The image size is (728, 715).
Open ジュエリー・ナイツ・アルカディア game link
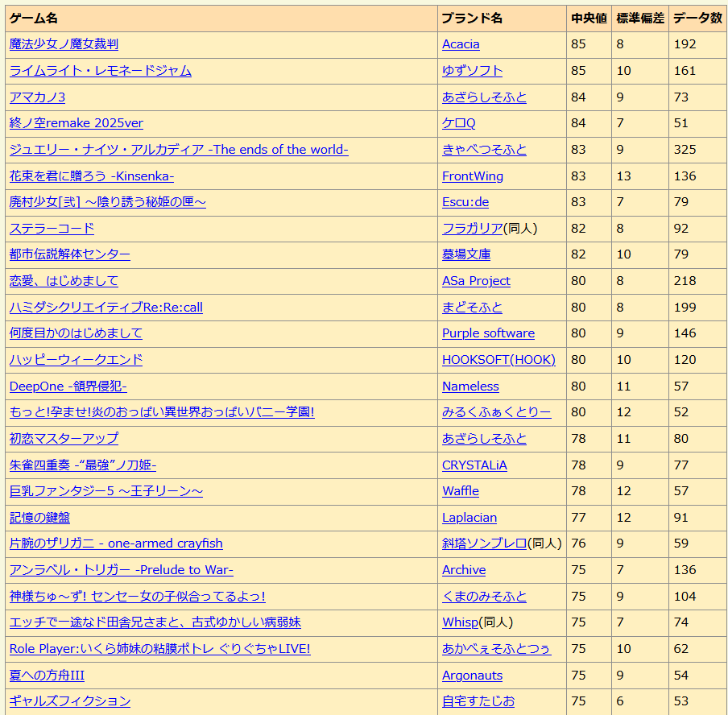point(179,150)
